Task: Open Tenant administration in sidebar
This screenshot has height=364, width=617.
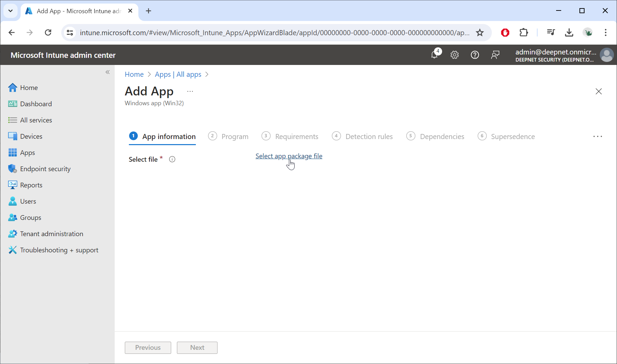Action: tap(51, 234)
